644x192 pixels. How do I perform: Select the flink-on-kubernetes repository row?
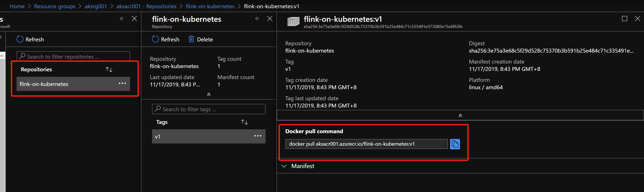(x=65, y=84)
